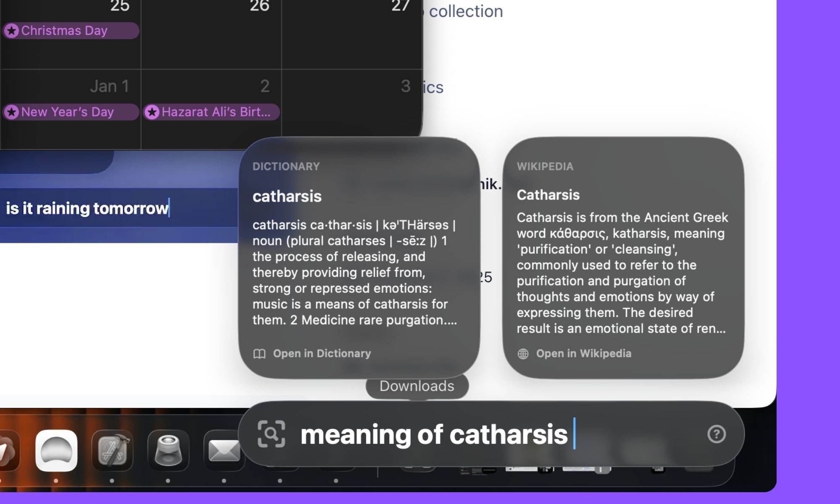Open in Wikipedia link
Viewport: 840px width, 504px height.
(583, 353)
